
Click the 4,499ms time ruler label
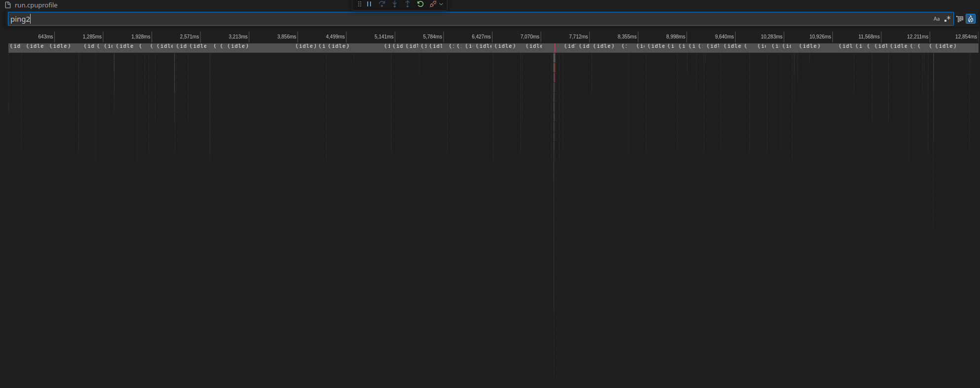tap(336, 37)
